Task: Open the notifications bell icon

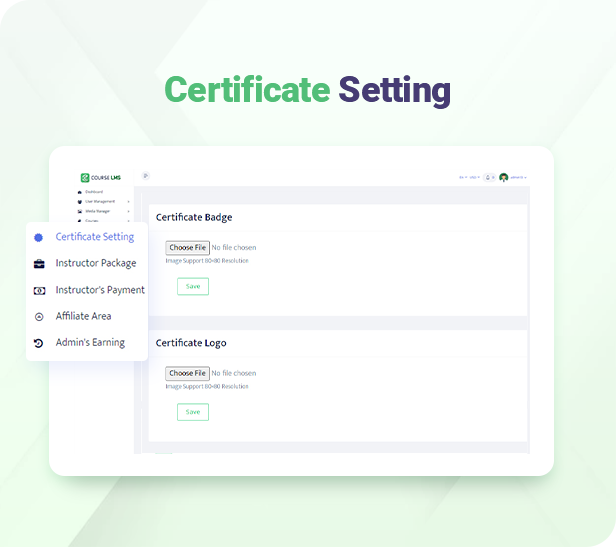Action: [489, 177]
